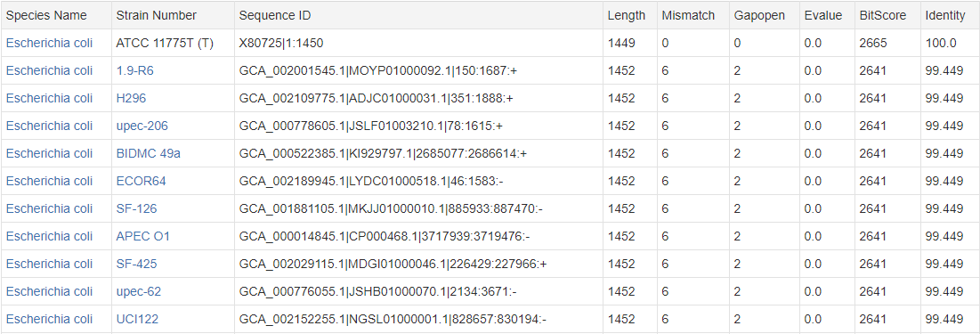Viewport: 980px width, 334px height.
Task: Open strain link APEC O1
Action: pyautogui.click(x=143, y=236)
